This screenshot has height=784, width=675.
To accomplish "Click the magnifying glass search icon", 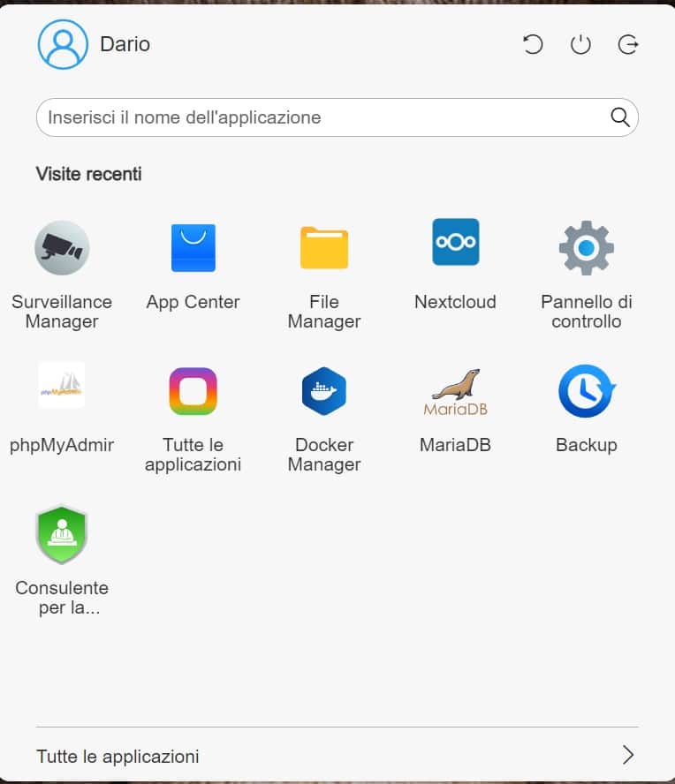I will [x=620, y=117].
